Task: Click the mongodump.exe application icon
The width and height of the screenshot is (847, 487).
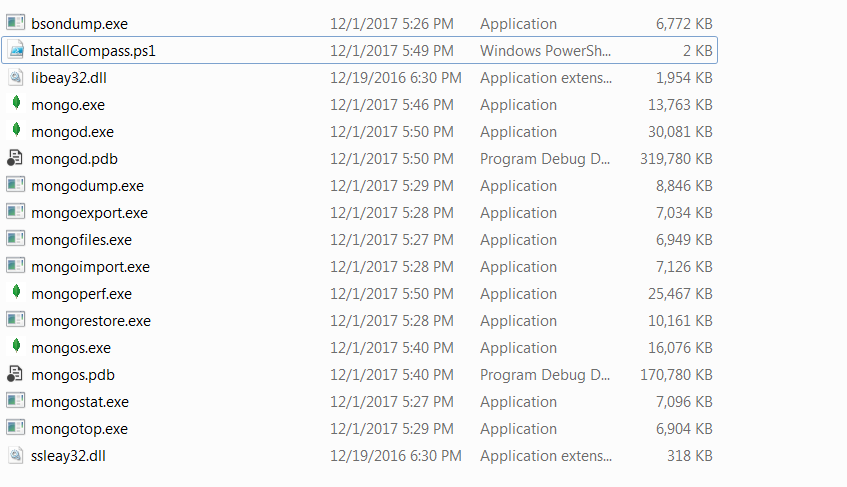Action: 15,185
